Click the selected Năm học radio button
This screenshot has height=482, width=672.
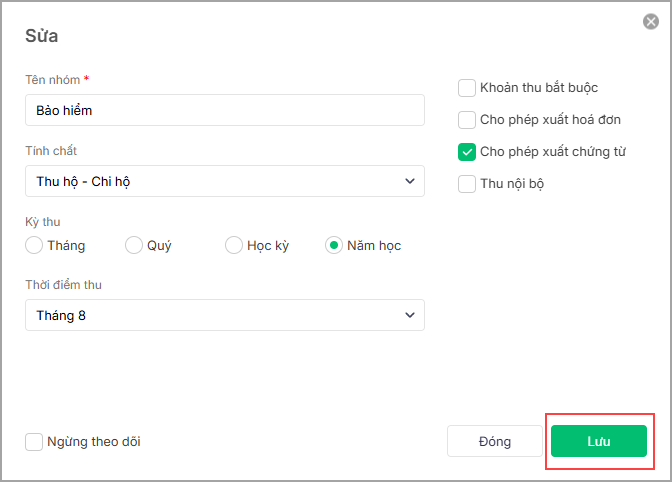tap(334, 245)
